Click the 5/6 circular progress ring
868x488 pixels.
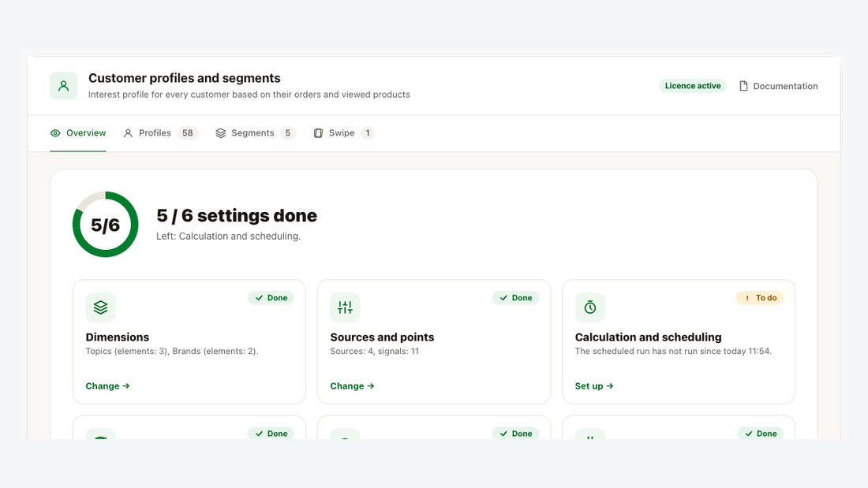(105, 224)
